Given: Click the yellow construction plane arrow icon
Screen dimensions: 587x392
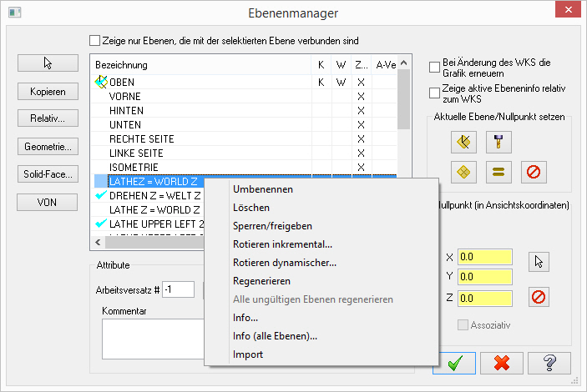Looking at the screenshot, I should (463, 142).
